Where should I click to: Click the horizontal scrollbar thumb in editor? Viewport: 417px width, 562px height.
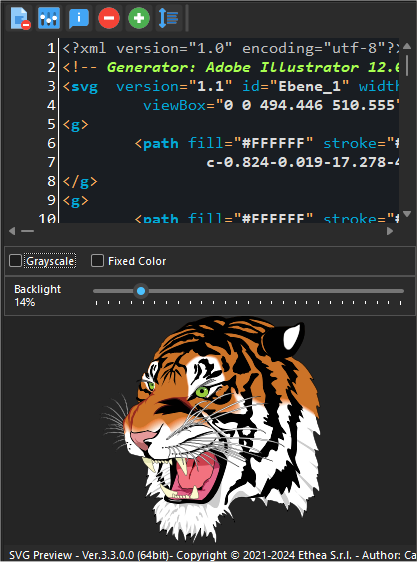coord(27,231)
